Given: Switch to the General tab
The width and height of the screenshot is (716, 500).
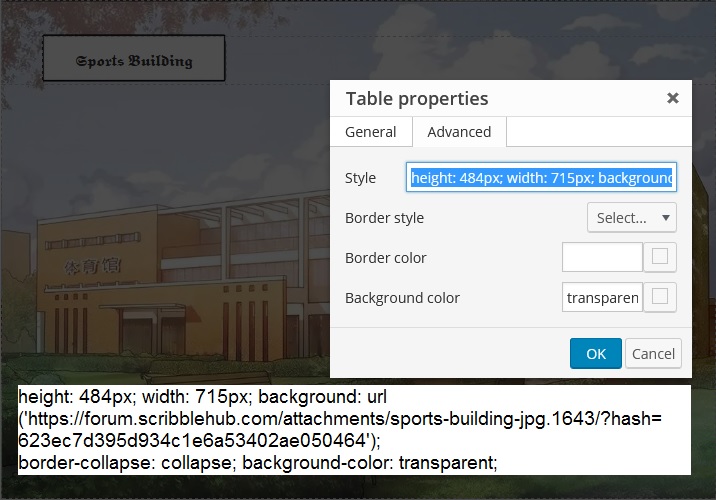Looking at the screenshot, I should [x=370, y=132].
